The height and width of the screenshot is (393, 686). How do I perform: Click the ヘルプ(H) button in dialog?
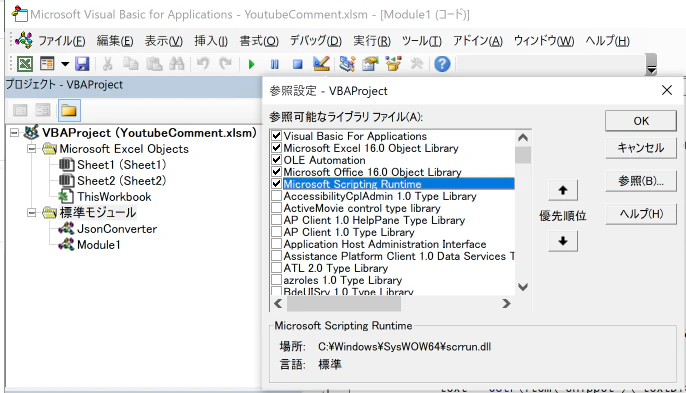click(x=641, y=214)
